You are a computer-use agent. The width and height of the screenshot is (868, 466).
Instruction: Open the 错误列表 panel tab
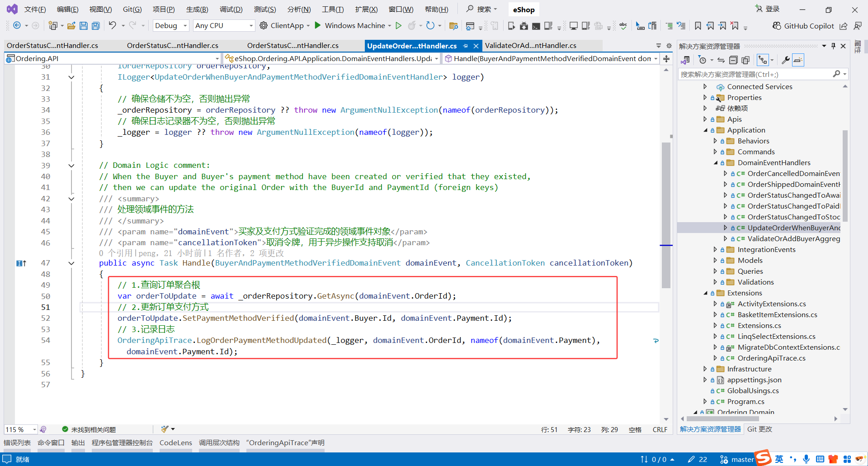point(17,443)
